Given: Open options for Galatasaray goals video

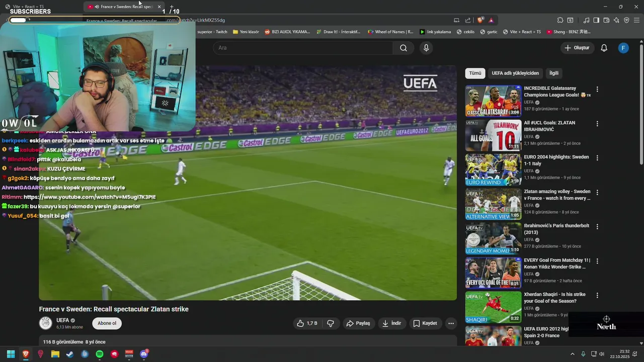Looking at the screenshot, I should (x=597, y=89).
